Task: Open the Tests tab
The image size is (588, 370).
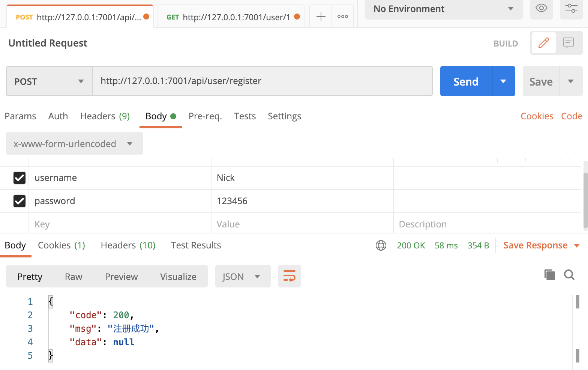Action: pos(245,116)
